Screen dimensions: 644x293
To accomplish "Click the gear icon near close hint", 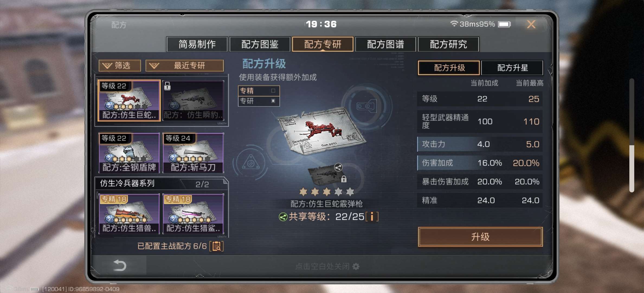I will click(356, 266).
